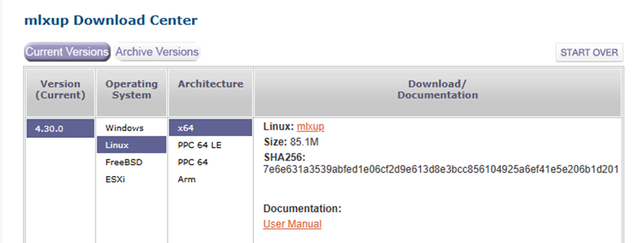
Task: Select ESXi in the operating system column
Action: tap(116, 179)
